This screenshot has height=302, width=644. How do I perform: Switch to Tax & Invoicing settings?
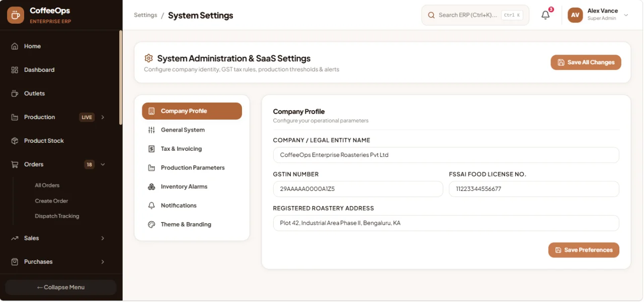tap(192, 149)
